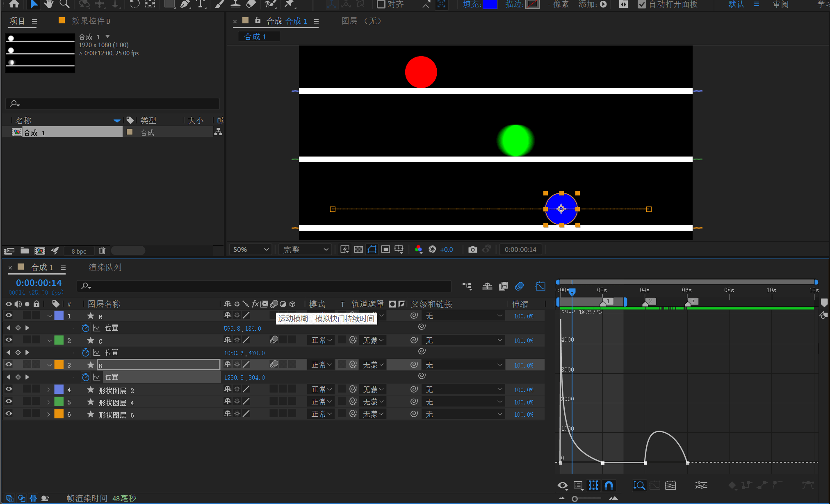Open the 默认 workspace menu icon
This screenshot has height=504, width=830.
tap(757, 4)
